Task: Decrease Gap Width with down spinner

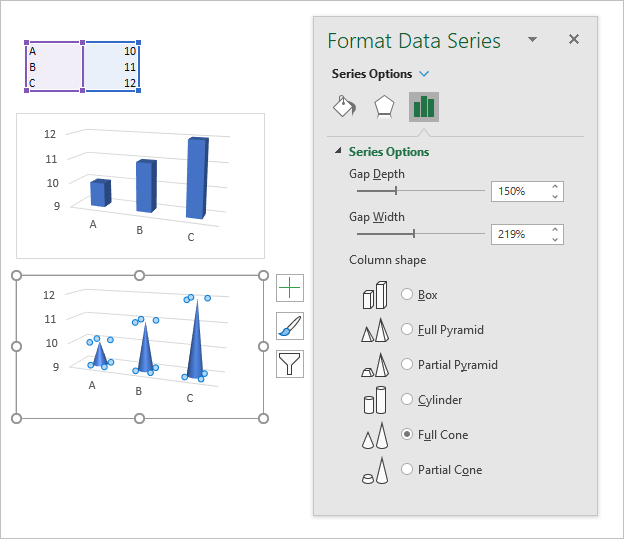Action: click(555, 239)
